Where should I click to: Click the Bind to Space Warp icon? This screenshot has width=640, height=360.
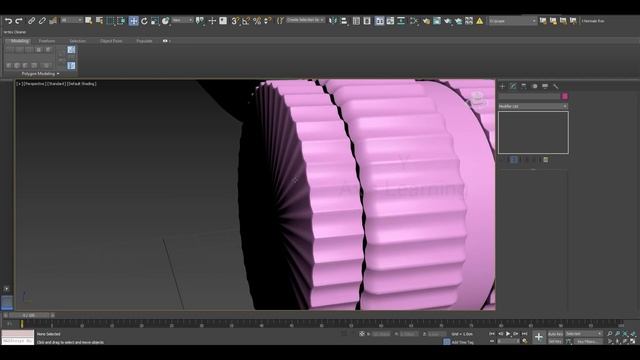point(53,21)
